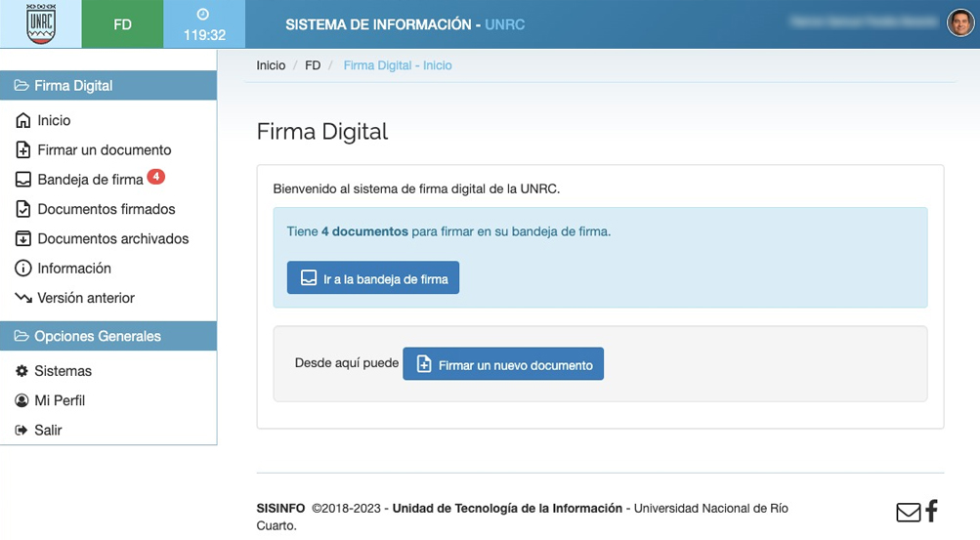The width and height of the screenshot is (980, 540).
Task: Select the green FD module tile
Action: point(122,24)
